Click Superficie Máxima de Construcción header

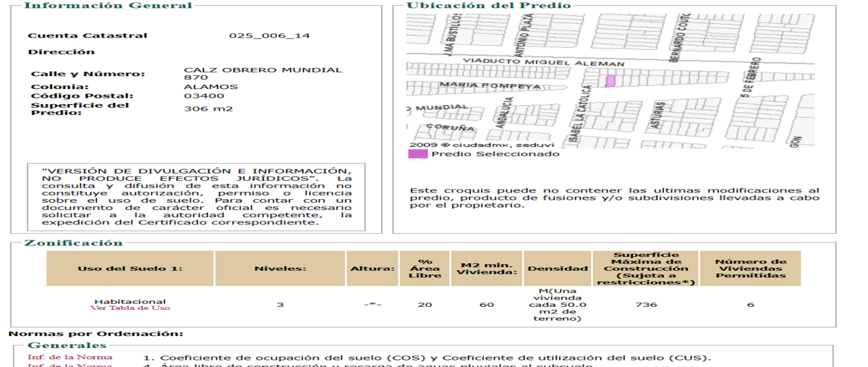click(x=646, y=269)
